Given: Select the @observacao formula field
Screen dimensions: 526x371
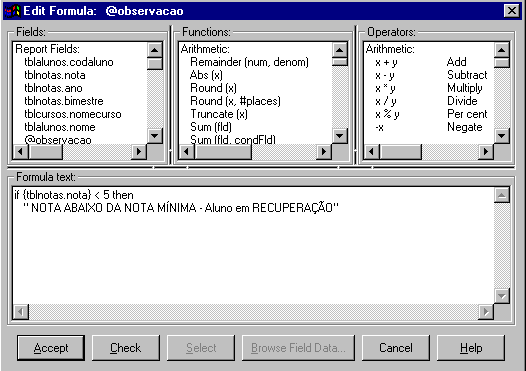Looking at the screenshot, I should click(x=58, y=140).
